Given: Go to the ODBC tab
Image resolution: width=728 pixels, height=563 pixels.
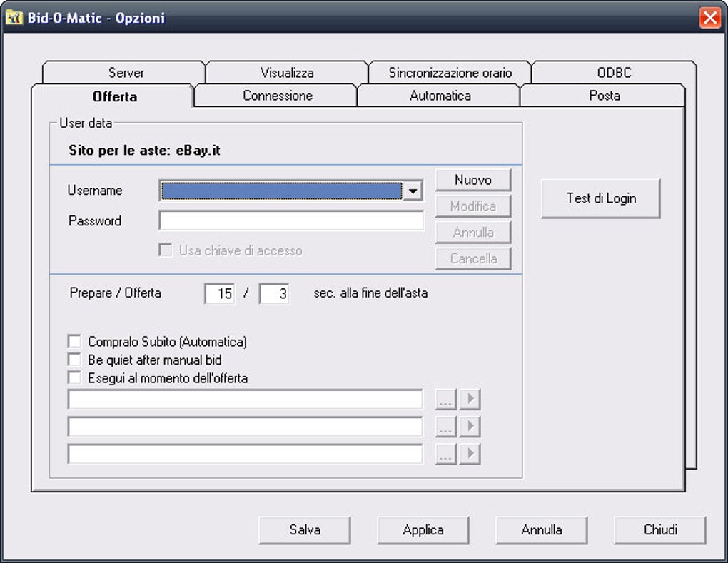Looking at the screenshot, I should 614,72.
